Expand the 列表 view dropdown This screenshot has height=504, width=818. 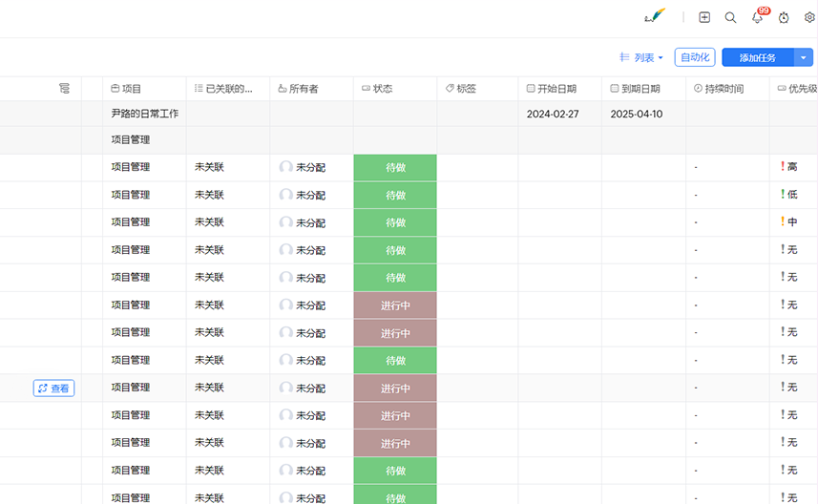pyautogui.click(x=641, y=57)
